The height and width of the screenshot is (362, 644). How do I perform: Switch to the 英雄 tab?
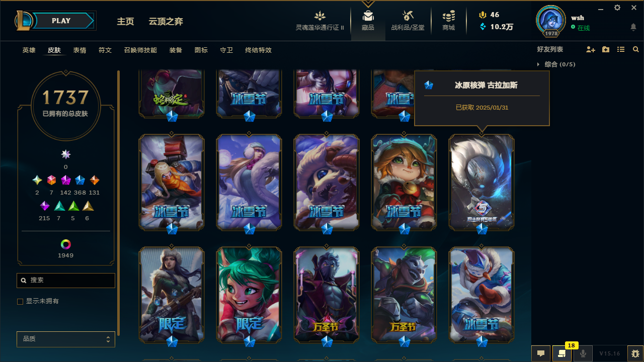point(29,50)
